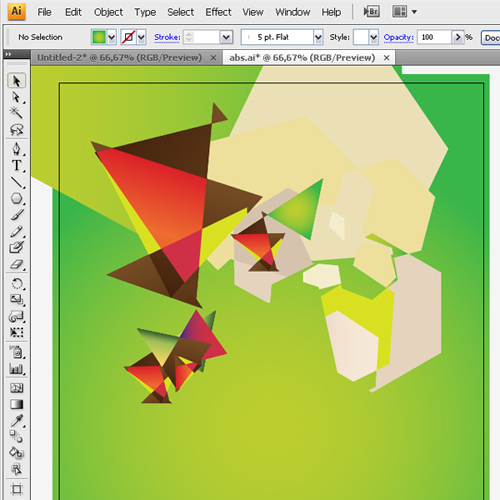Click the stroke weight stepper arrows
500x500 pixels.
(x=189, y=37)
